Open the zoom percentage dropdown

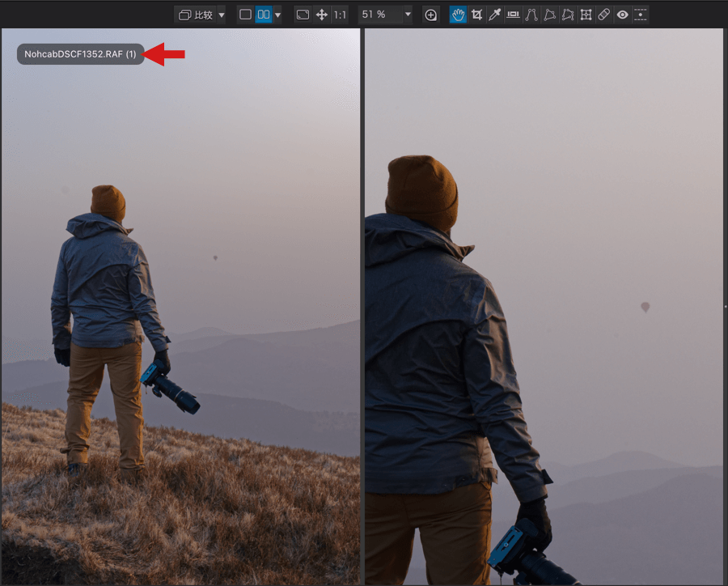(408, 15)
